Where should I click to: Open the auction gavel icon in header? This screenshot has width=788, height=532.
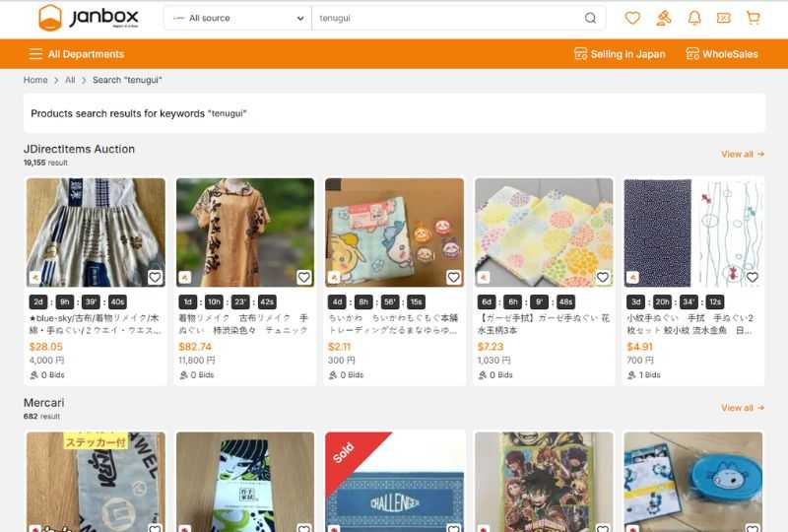coord(663,18)
